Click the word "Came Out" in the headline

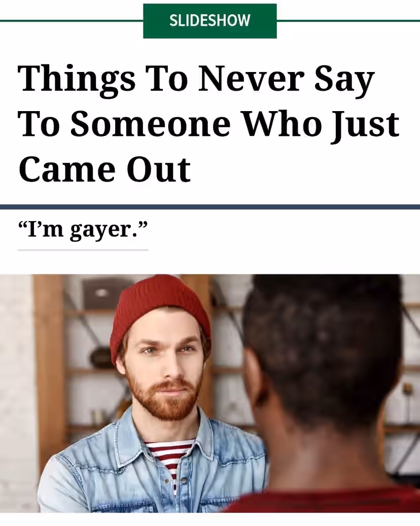click(104, 170)
